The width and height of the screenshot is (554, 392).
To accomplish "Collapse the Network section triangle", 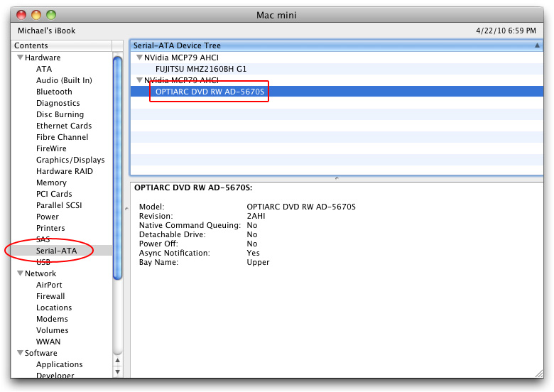I will (21, 273).
